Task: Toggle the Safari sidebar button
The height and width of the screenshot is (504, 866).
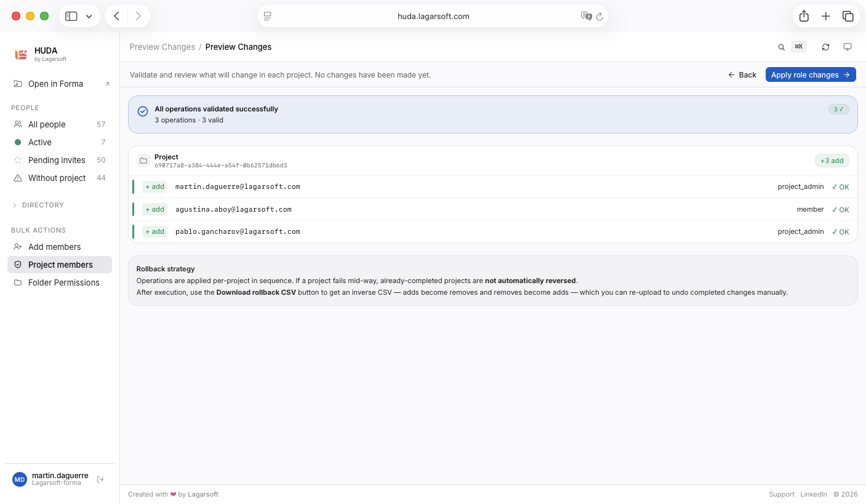Action: coord(71,16)
